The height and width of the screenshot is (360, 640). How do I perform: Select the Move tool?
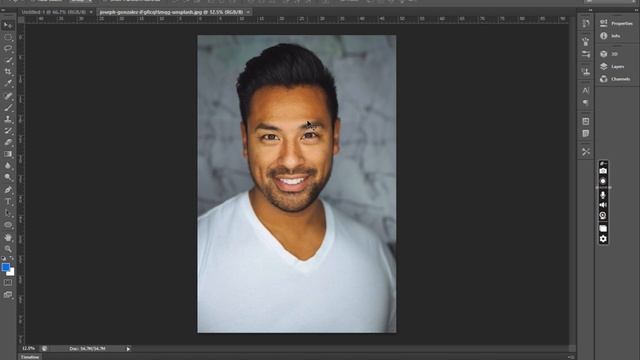(x=8, y=25)
